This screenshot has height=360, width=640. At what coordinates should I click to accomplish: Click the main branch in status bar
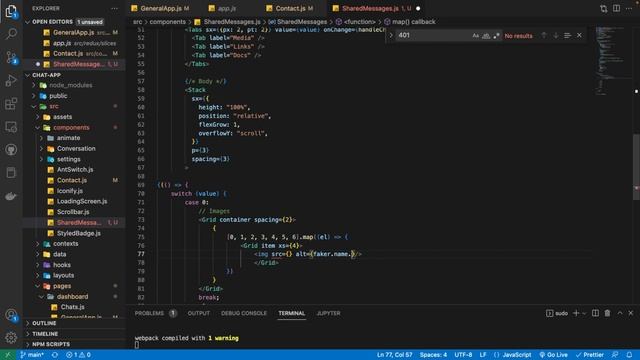coord(32,355)
